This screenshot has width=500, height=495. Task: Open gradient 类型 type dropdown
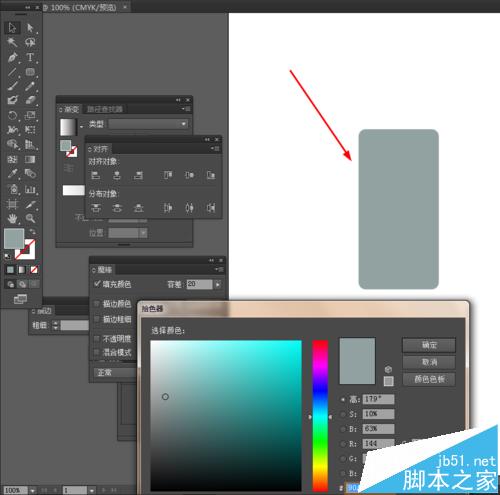(148, 124)
